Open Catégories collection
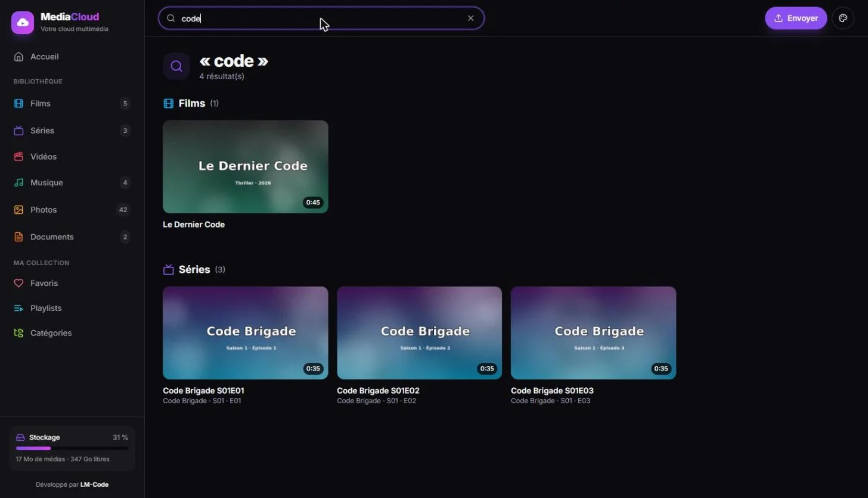The height and width of the screenshot is (498, 868). pyautogui.click(x=72, y=333)
